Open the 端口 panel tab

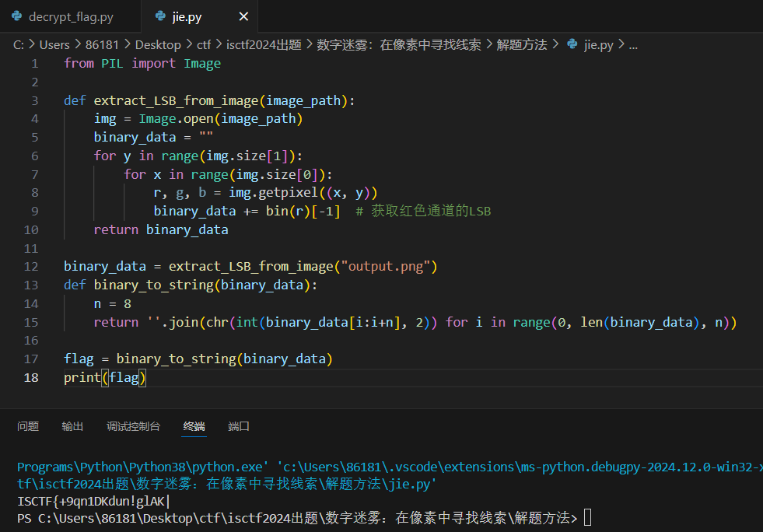pyautogui.click(x=239, y=426)
